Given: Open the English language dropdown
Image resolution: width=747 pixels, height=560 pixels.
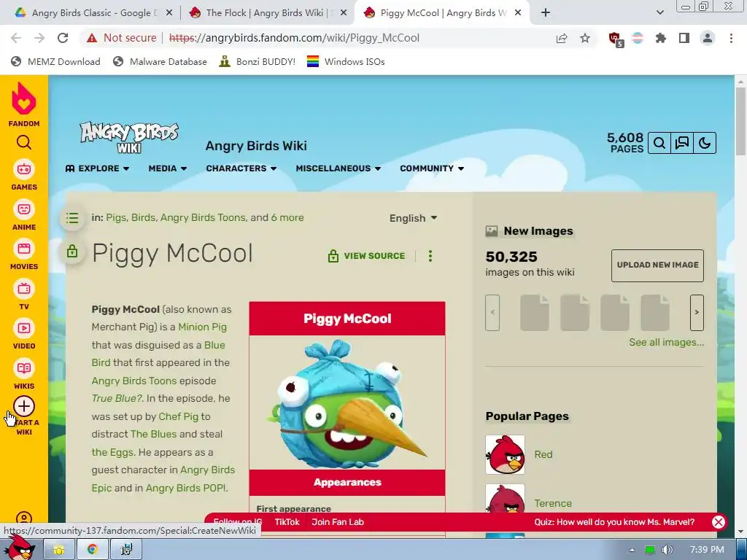Looking at the screenshot, I should coord(413,218).
